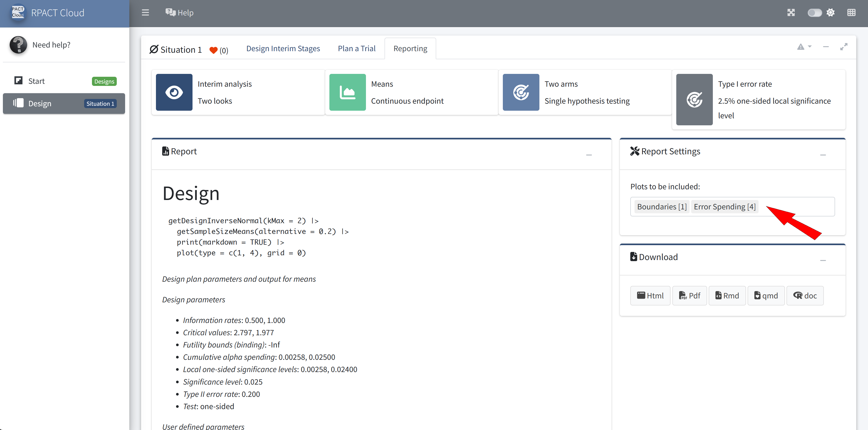Download report as Pdf
The height and width of the screenshot is (430, 868).
pos(689,296)
